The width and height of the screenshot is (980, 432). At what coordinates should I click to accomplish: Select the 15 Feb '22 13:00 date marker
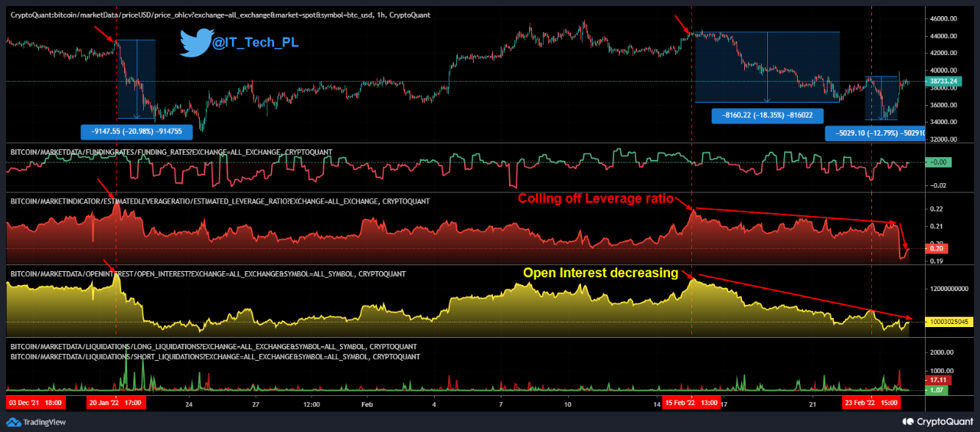[x=691, y=403]
